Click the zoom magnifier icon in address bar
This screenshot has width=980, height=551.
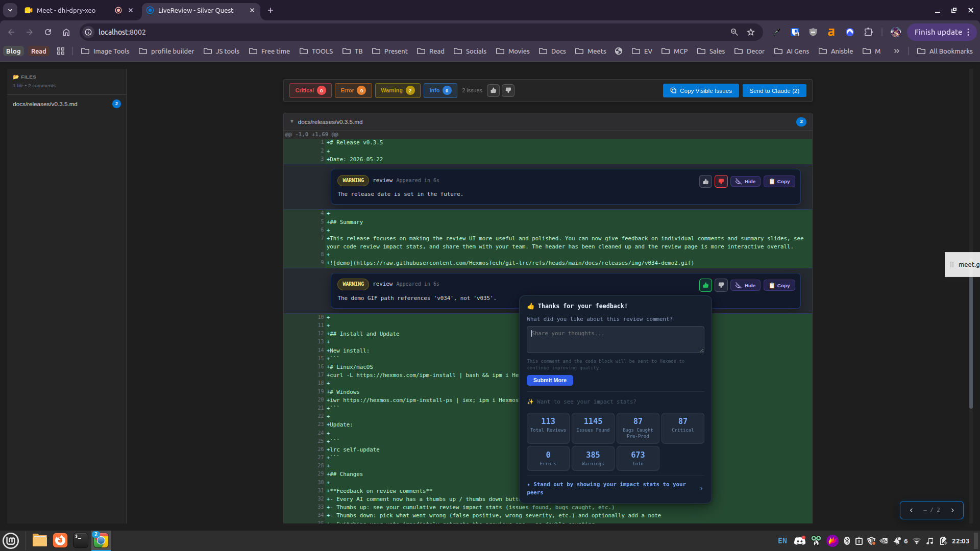(x=734, y=32)
